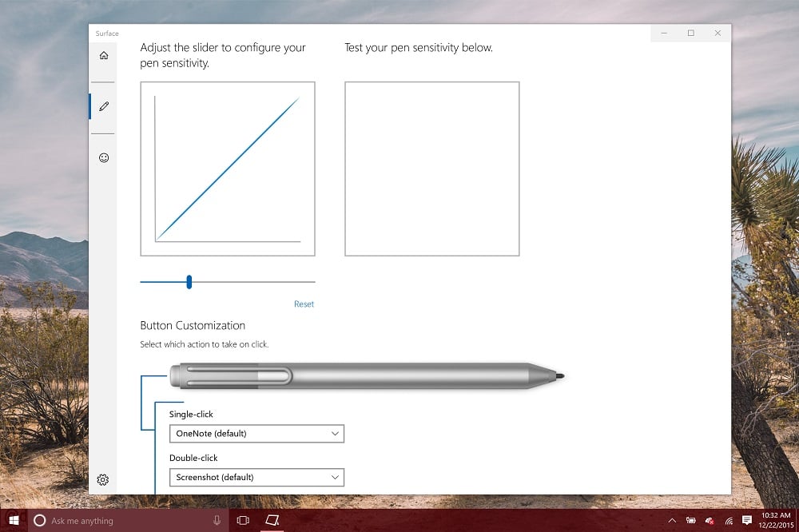Open the Single-click action dropdown
799x532 pixels.
pyautogui.click(x=256, y=434)
